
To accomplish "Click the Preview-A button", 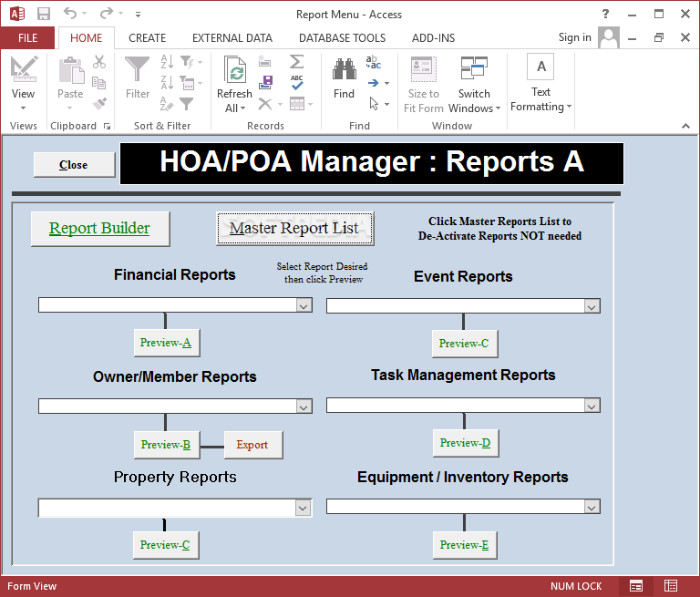I will tap(167, 343).
